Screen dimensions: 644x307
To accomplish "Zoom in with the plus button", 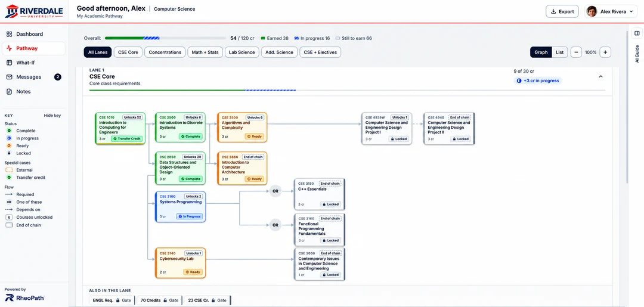I will (x=605, y=52).
